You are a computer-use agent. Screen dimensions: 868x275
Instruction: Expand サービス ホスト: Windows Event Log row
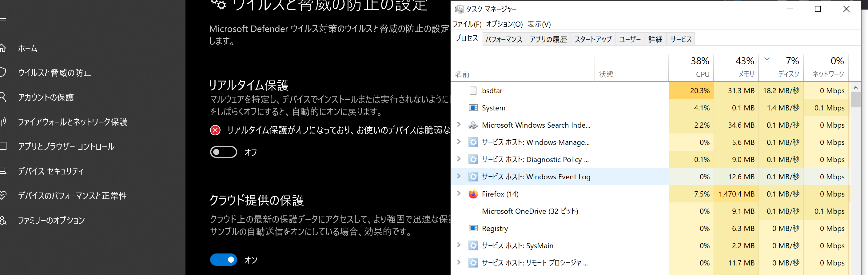point(459,176)
